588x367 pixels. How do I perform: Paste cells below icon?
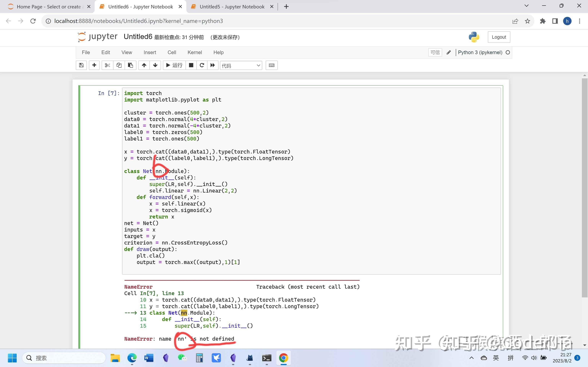[x=131, y=65]
